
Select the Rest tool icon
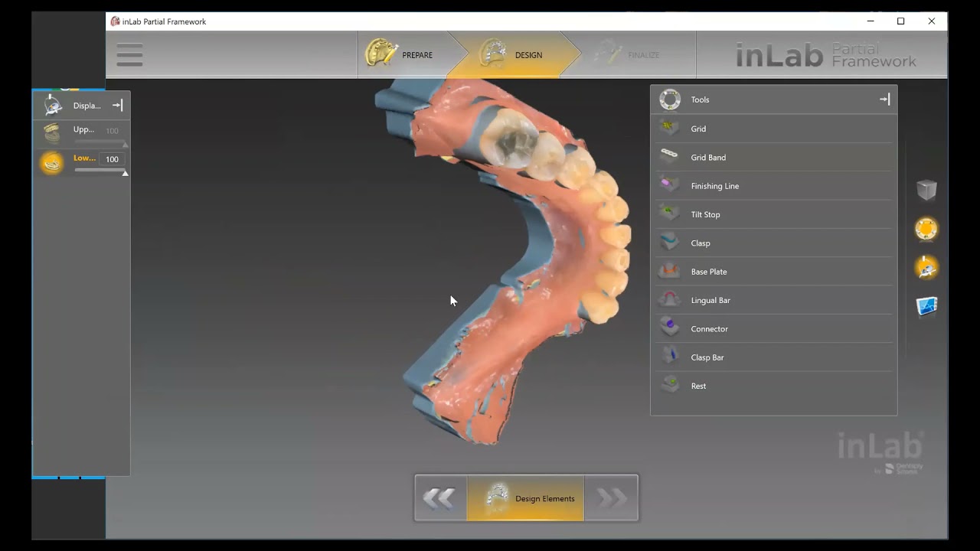point(670,385)
